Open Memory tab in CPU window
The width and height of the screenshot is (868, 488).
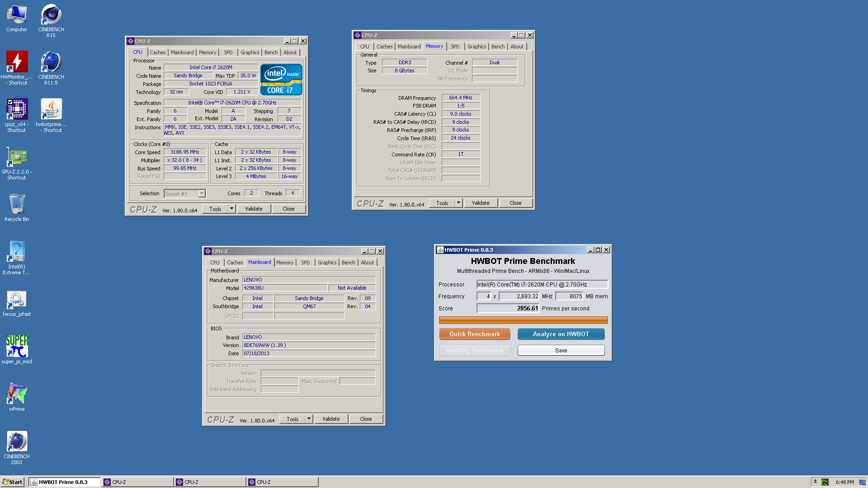pyautogui.click(x=208, y=52)
